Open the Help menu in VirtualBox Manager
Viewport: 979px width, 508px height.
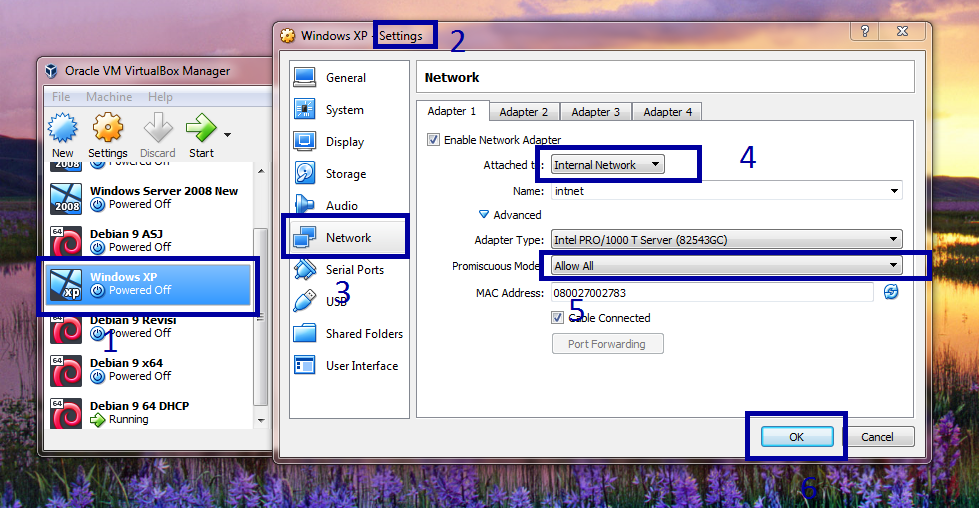pos(160,97)
